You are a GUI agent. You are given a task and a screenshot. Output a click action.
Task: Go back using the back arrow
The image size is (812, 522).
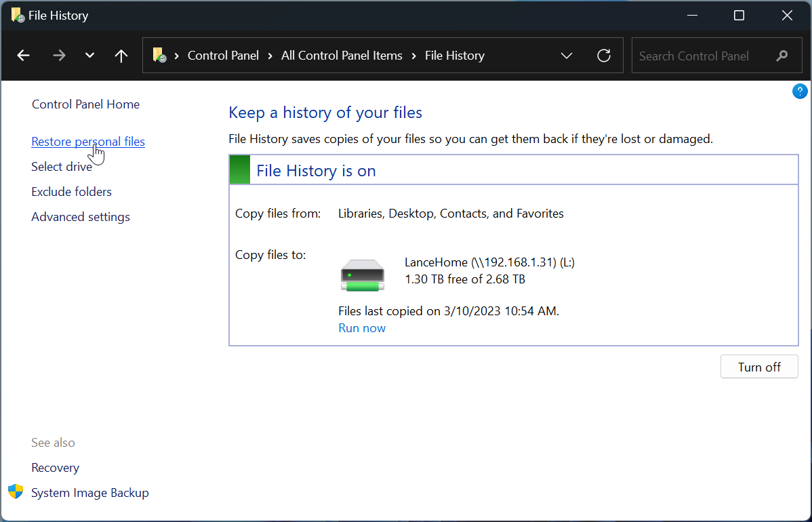pos(24,56)
